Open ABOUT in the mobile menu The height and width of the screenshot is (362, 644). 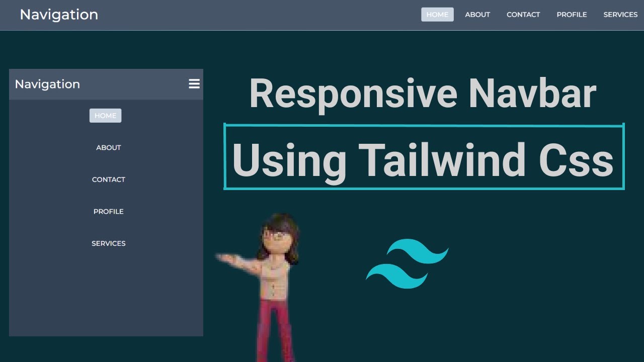[x=109, y=147]
